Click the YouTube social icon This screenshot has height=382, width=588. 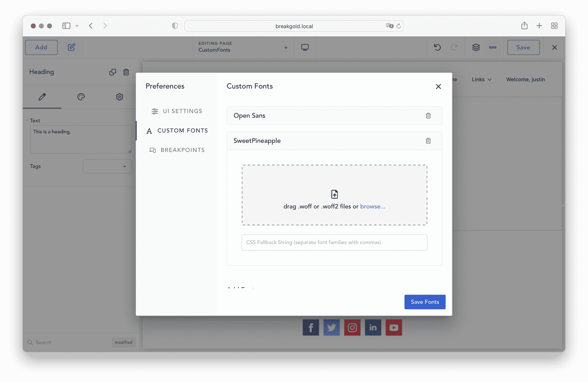393,327
